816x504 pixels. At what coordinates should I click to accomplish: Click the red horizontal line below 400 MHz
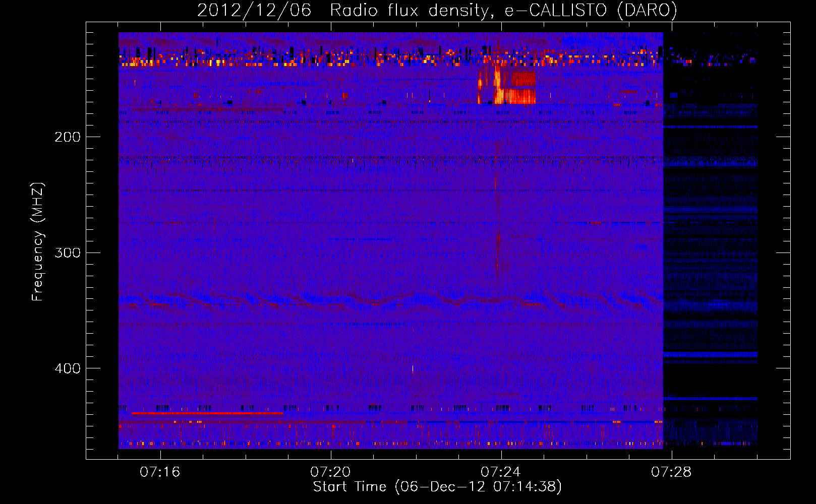click(x=207, y=413)
